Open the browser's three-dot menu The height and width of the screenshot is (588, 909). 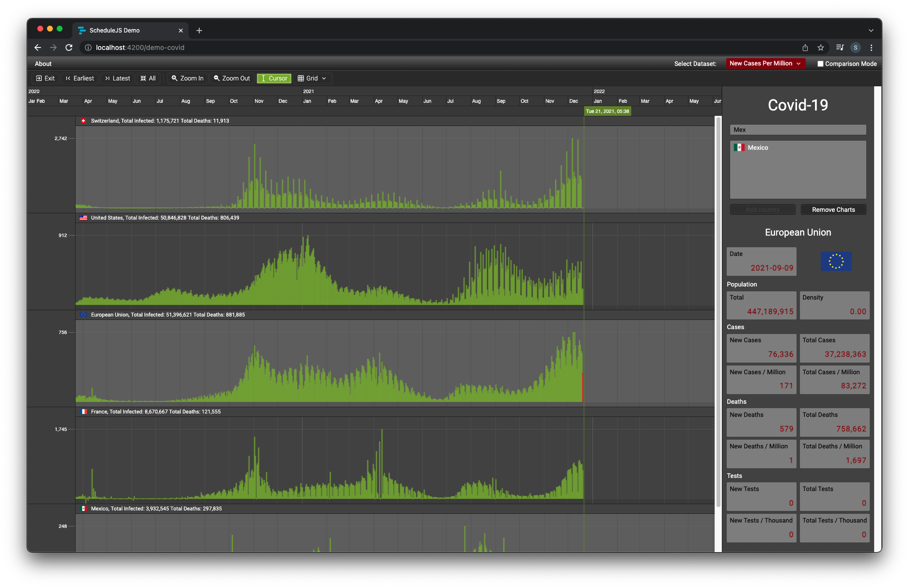(871, 48)
